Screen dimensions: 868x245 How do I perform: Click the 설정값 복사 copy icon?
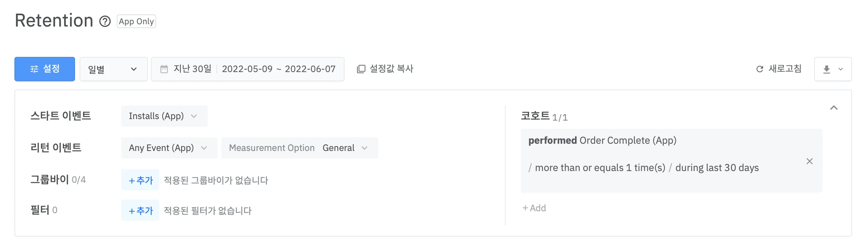coord(361,69)
